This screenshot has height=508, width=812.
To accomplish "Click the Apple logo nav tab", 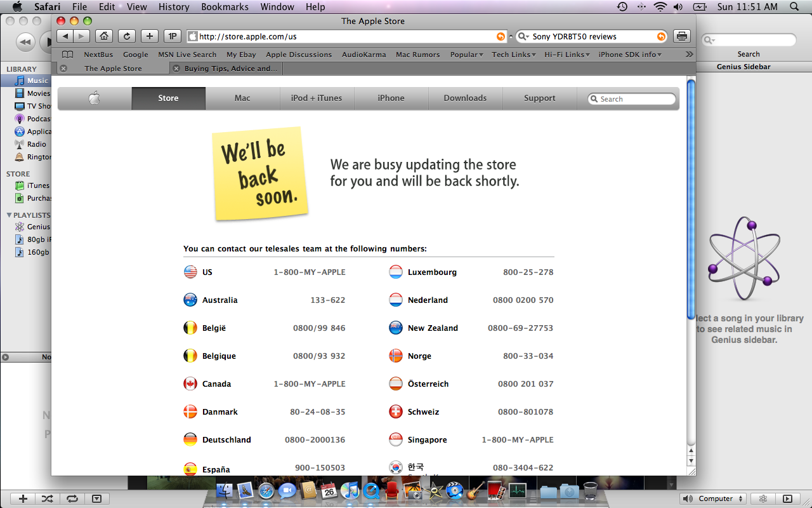I will (95, 98).
